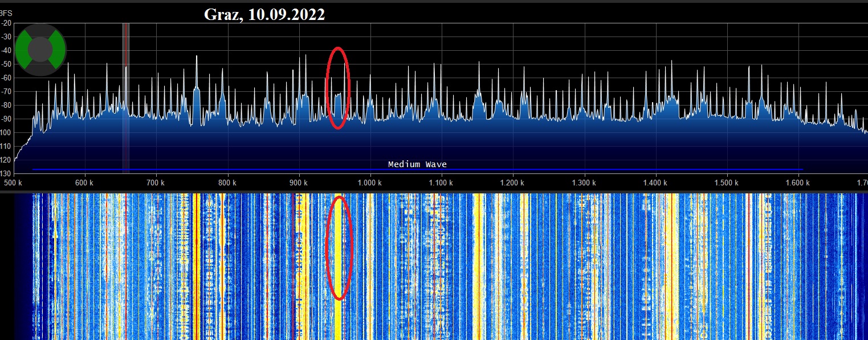This screenshot has height=340, width=868.
Task: Click the yellow band inside the waterfall's red ellipse
Action: click(x=339, y=248)
